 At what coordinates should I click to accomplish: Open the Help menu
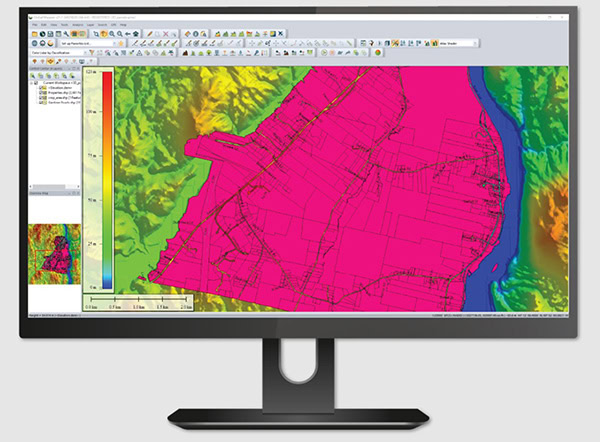tap(123, 25)
